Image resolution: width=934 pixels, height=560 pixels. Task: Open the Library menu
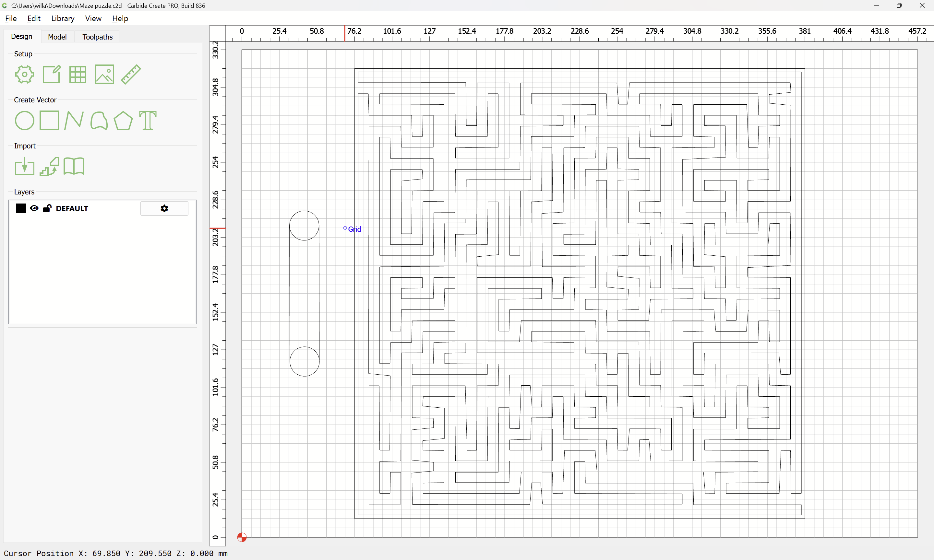coord(63,18)
